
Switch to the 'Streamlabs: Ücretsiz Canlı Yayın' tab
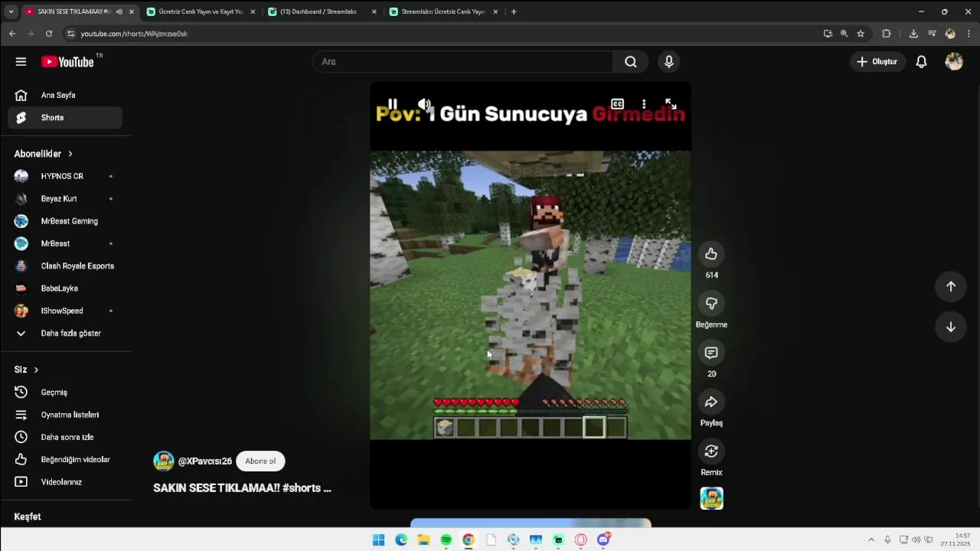click(443, 11)
